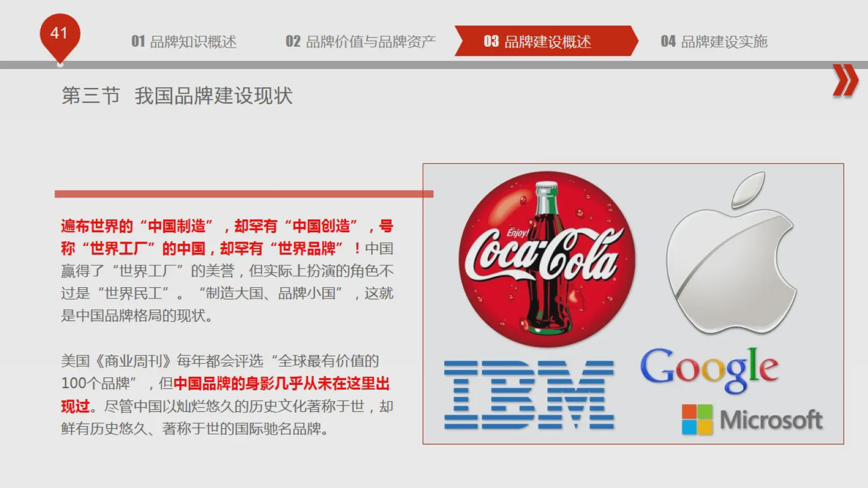Open the 02 品牌价值与品牌资产 tab
868x488 pixels.
coord(360,41)
